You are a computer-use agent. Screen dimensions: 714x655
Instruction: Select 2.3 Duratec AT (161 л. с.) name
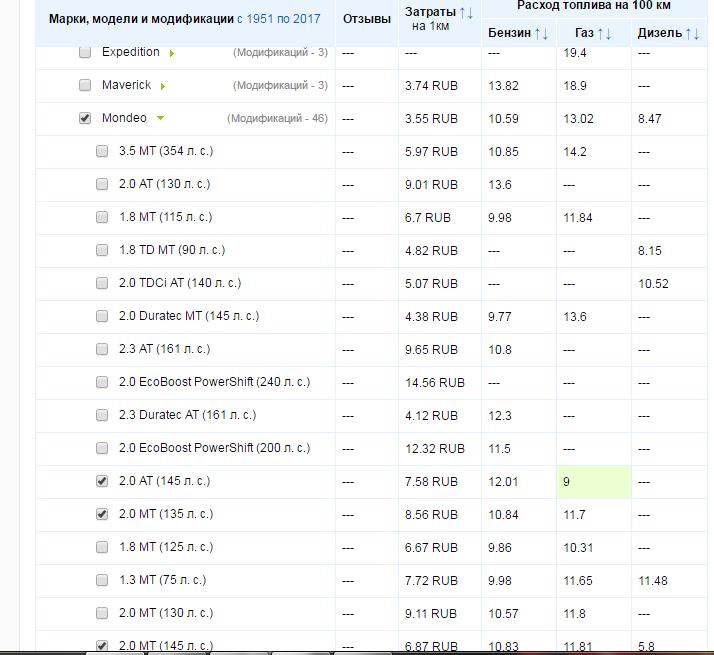point(188,415)
